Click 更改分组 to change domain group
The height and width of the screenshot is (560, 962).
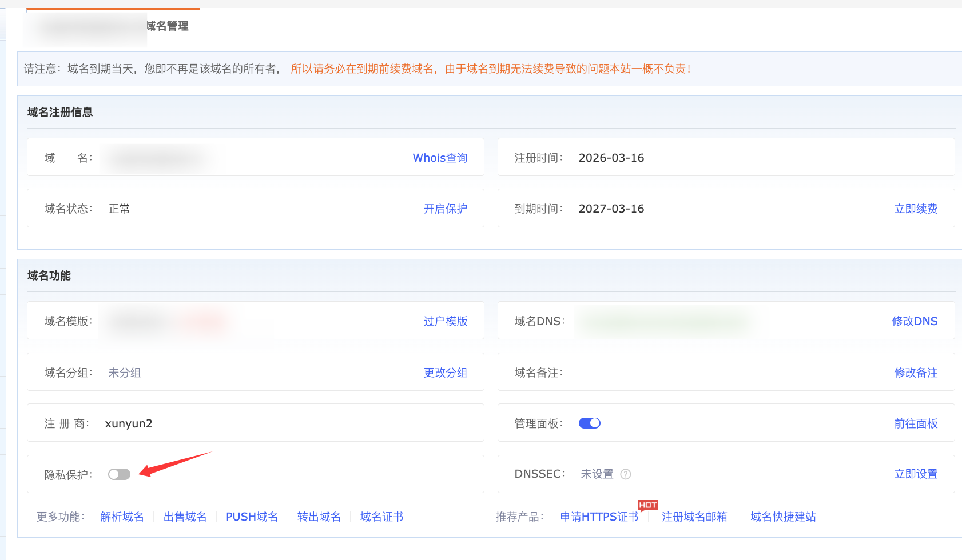(x=446, y=373)
